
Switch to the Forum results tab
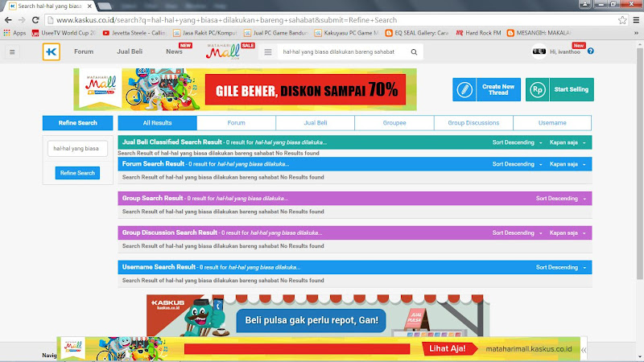point(236,123)
